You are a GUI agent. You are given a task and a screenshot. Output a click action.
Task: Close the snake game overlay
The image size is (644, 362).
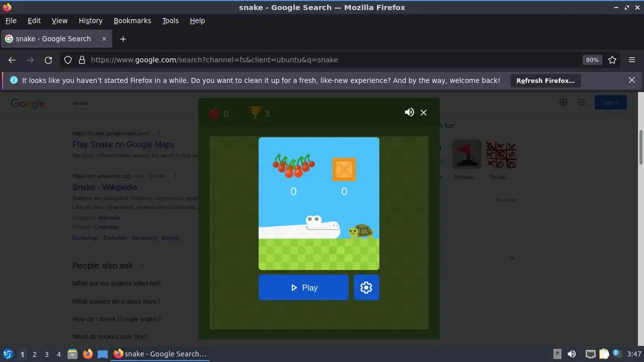pos(424,113)
